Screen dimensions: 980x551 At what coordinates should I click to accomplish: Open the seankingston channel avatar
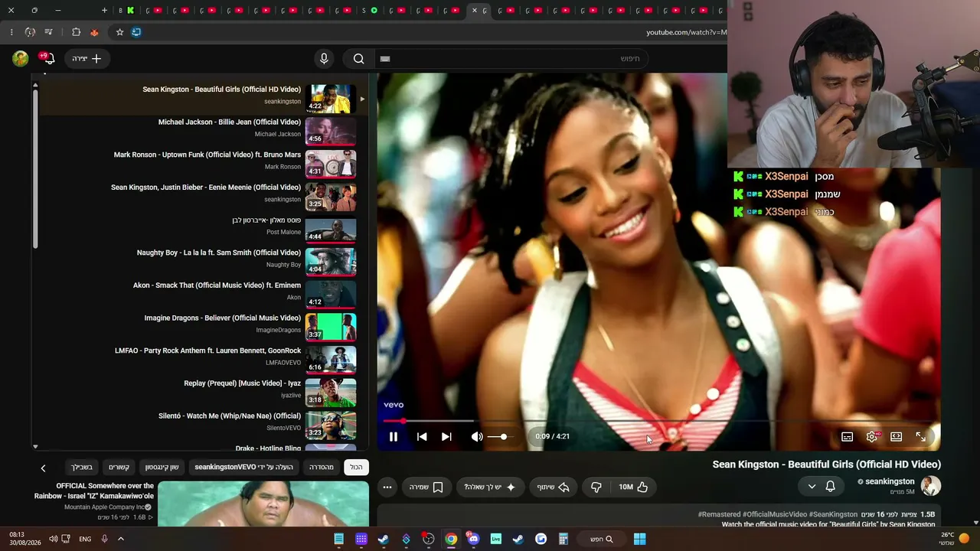(930, 485)
